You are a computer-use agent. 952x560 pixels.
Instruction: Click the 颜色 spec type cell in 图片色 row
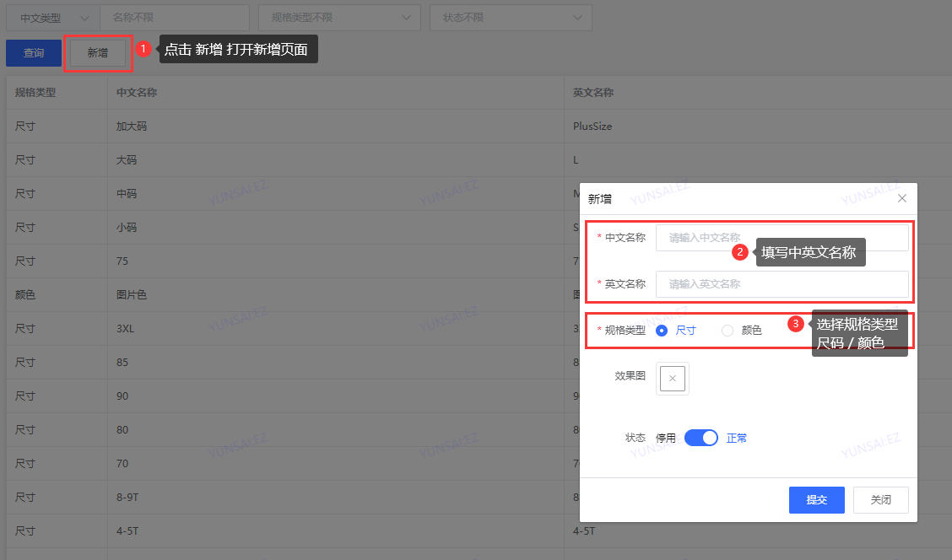pos(57,295)
